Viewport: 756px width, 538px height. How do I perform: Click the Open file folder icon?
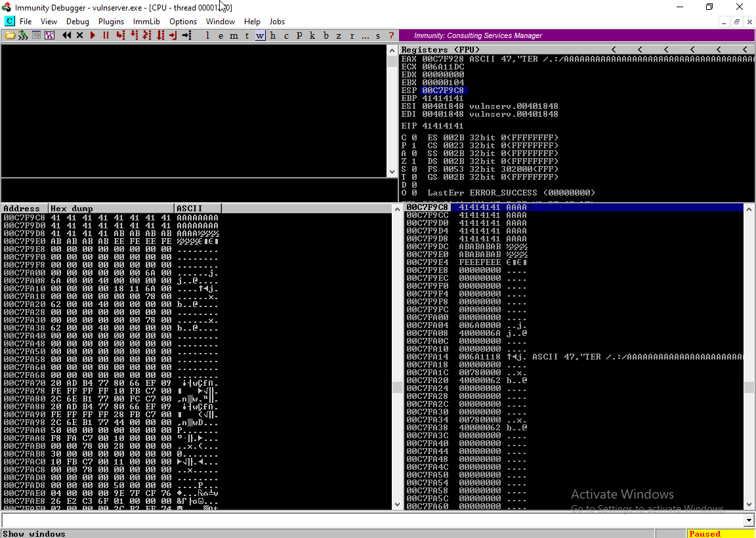point(10,35)
